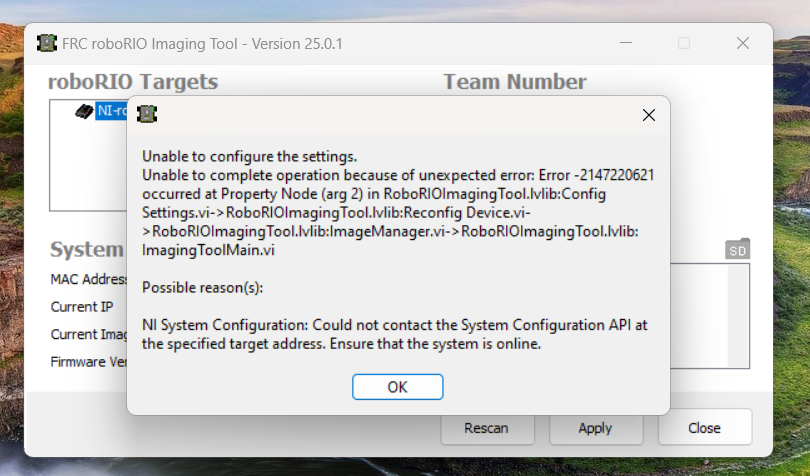
Task: Select the NI-ro target entry
Action: (111, 111)
